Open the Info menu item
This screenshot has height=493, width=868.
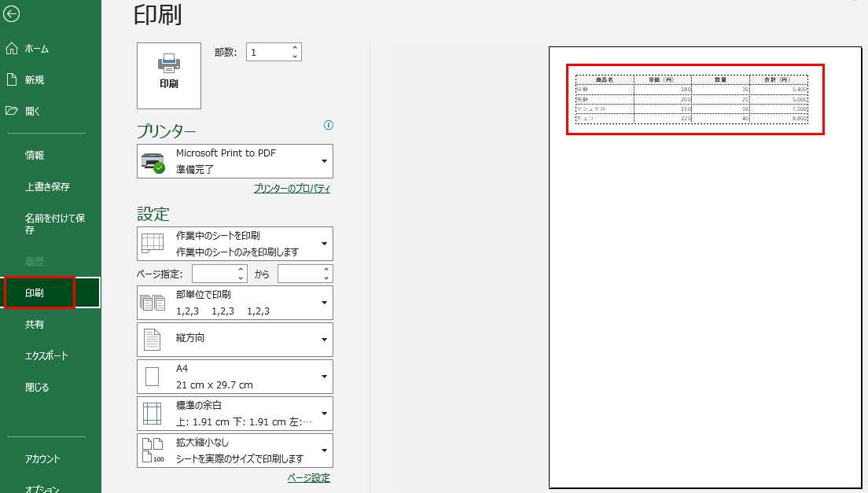(x=35, y=156)
